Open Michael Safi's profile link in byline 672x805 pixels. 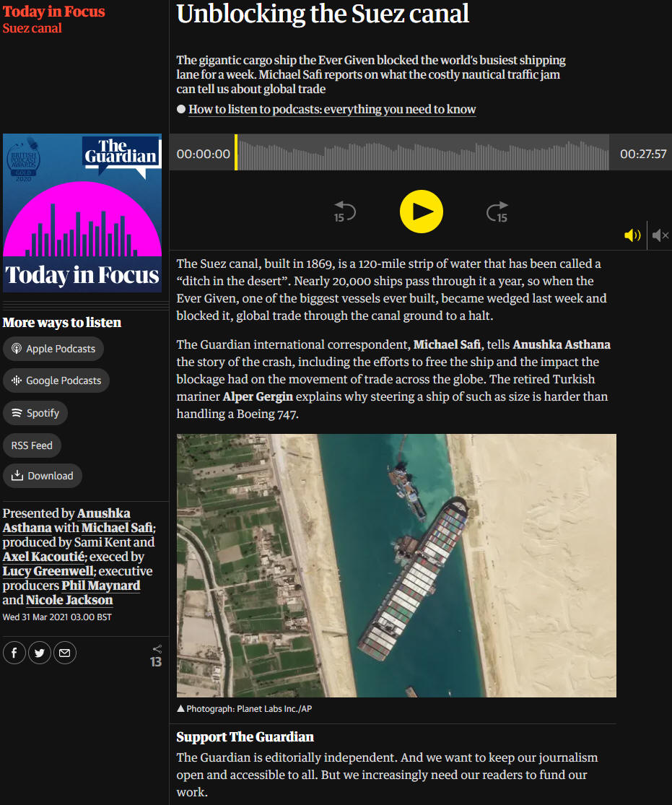coord(117,527)
